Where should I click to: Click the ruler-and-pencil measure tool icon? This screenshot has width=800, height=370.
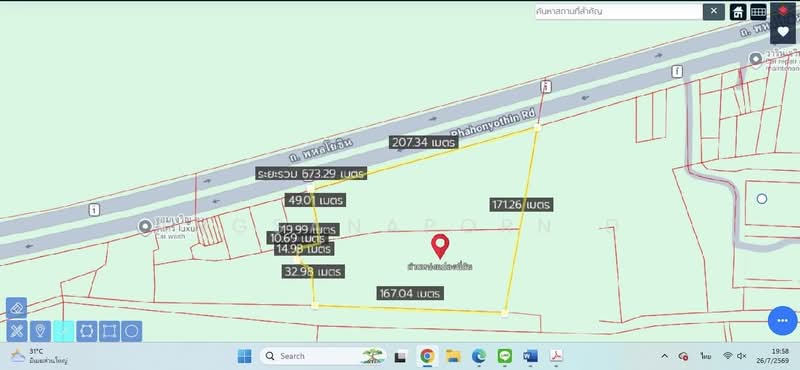tap(16, 331)
